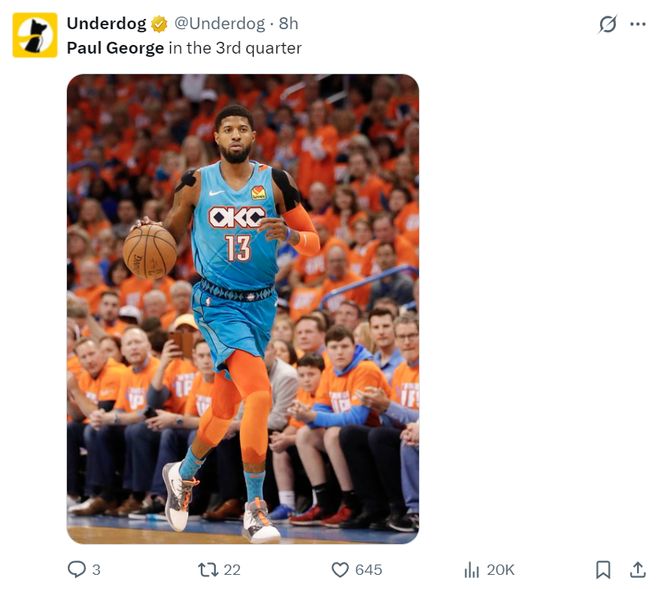The image size is (660, 589).
Task: Click the bold "Paul George" text
Action: (x=115, y=47)
